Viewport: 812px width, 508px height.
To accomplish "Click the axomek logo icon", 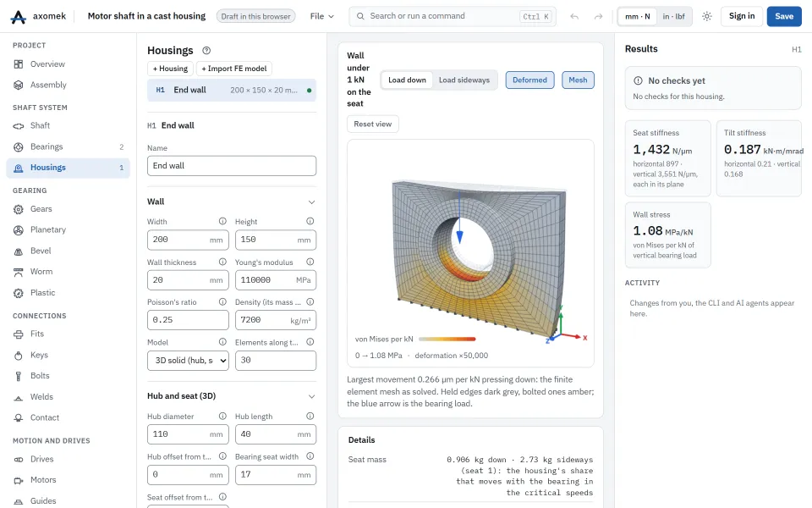I will click(x=18, y=17).
